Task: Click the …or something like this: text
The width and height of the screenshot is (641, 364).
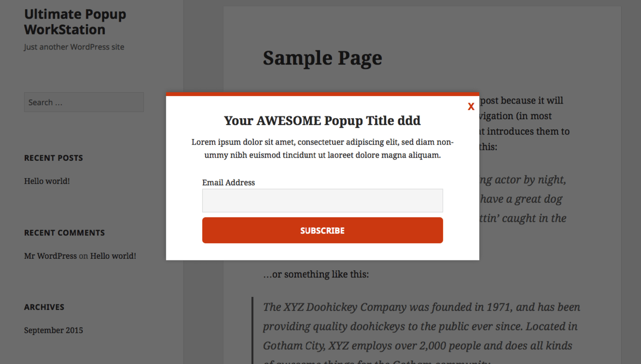Action: point(316,274)
